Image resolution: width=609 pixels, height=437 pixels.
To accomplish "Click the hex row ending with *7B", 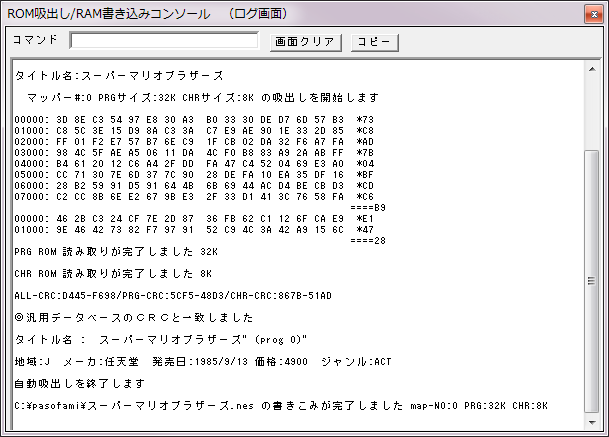I will click(x=194, y=153).
